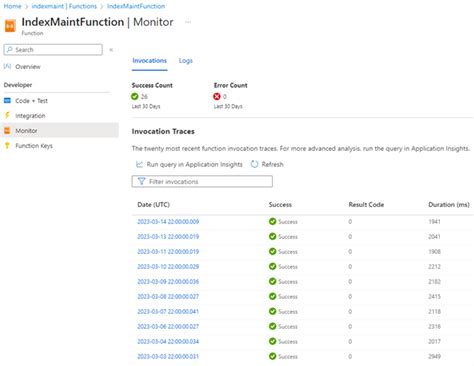Open the 2023-03-06 invocation trace
The height and width of the screenshot is (366, 474).
(x=168, y=327)
